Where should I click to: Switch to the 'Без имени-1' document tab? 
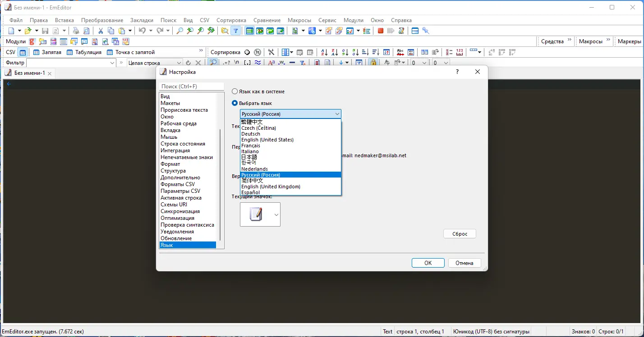pos(28,73)
